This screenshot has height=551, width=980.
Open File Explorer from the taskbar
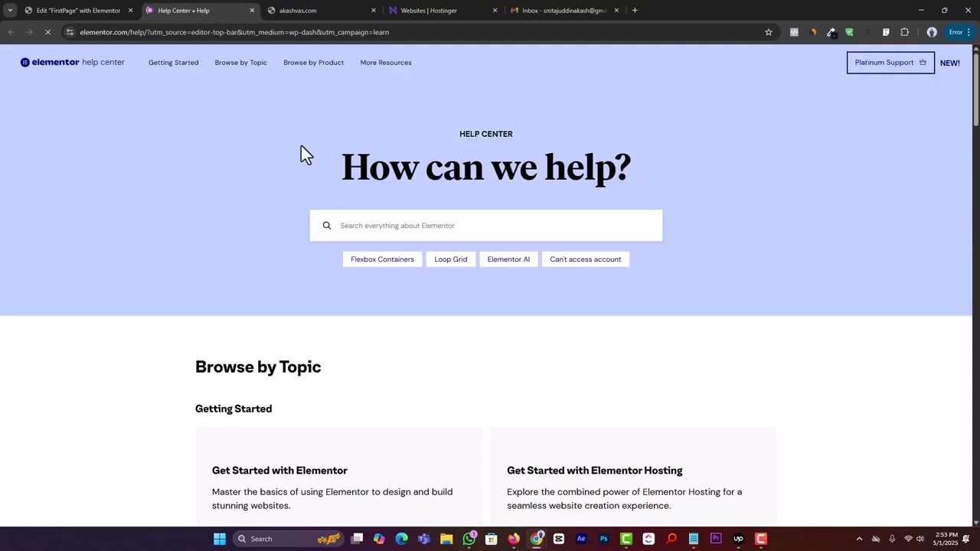coord(446,539)
